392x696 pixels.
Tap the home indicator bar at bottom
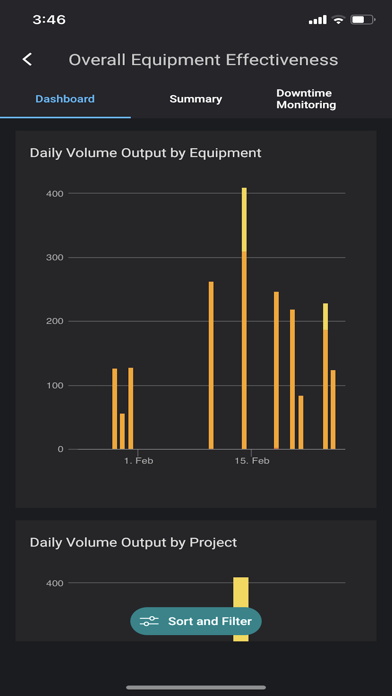point(196,687)
